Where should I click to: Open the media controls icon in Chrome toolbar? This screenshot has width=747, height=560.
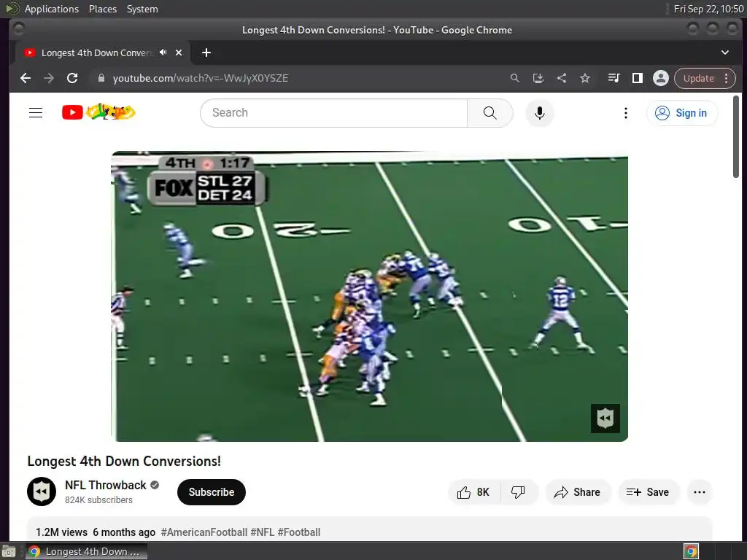click(x=614, y=78)
